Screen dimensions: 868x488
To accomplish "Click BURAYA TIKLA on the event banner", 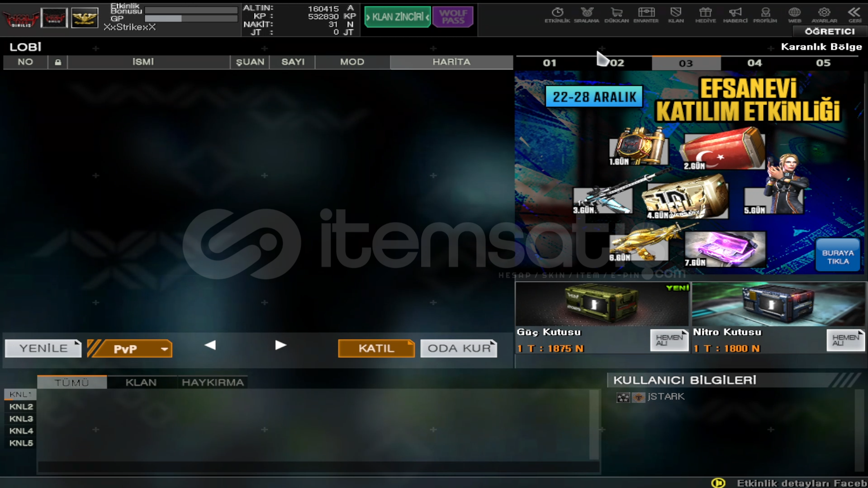I will click(838, 256).
